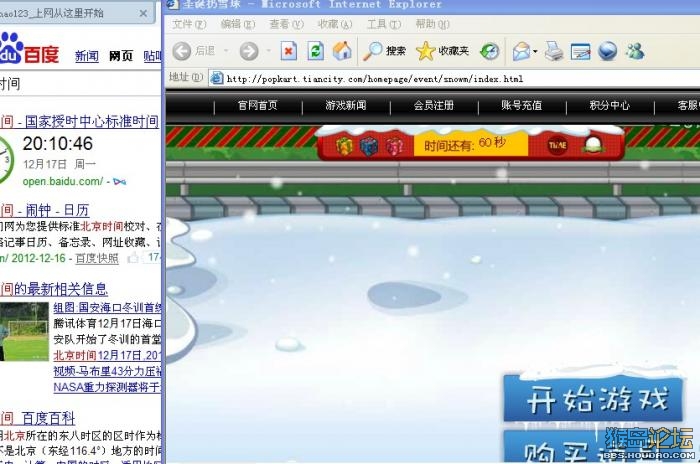Open the Mail icon dropdown arrow

[x=535, y=51]
